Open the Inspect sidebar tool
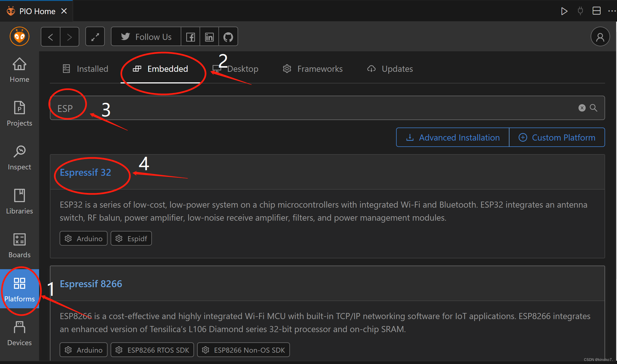The width and height of the screenshot is (617, 364). (19, 157)
